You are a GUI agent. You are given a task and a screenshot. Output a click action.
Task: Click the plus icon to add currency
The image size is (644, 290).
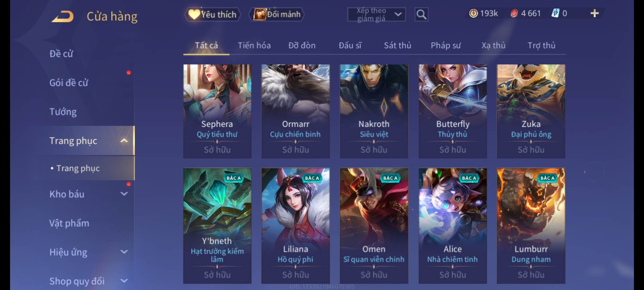[595, 13]
